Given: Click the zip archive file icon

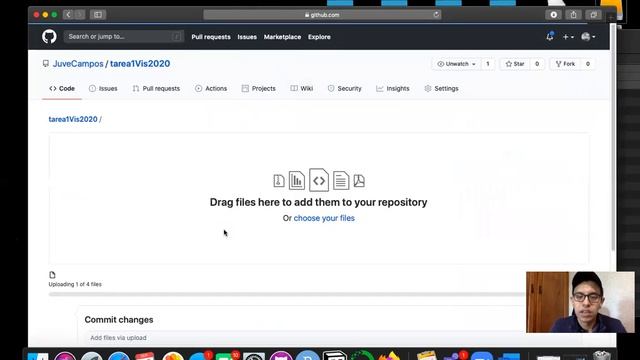Looking at the screenshot, I should (279, 181).
